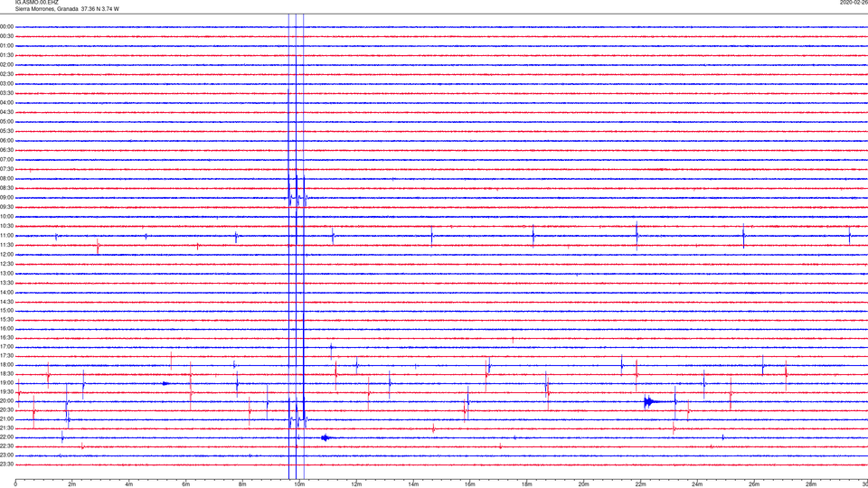Viewport: 868px width, 488px height.
Task: Click the 14m tick on the minute axis
Action: pos(413,484)
